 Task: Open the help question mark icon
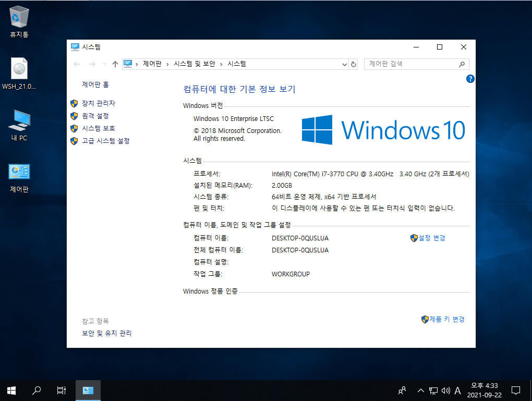470,79
